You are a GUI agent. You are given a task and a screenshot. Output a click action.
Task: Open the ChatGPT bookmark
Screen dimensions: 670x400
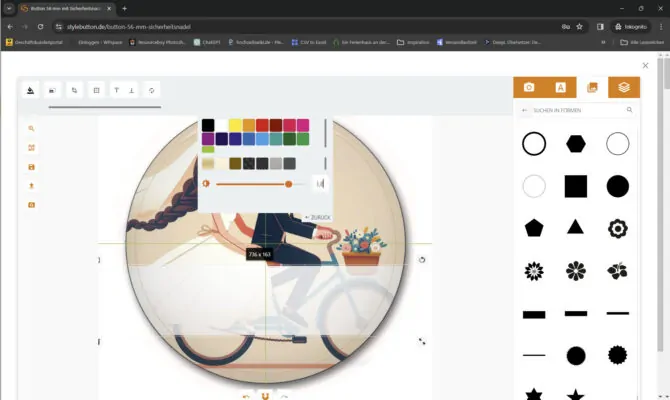click(x=207, y=42)
